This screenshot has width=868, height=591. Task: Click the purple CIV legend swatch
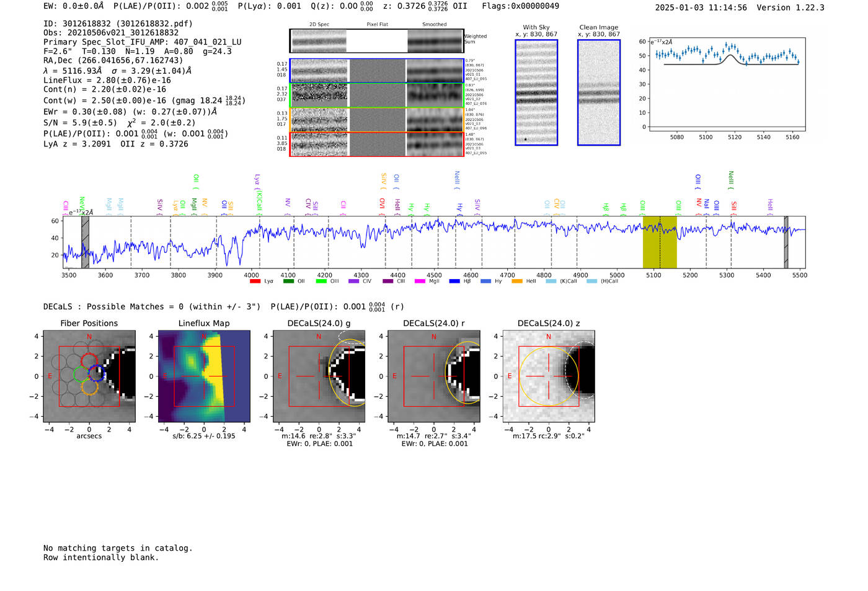(x=354, y=282)
